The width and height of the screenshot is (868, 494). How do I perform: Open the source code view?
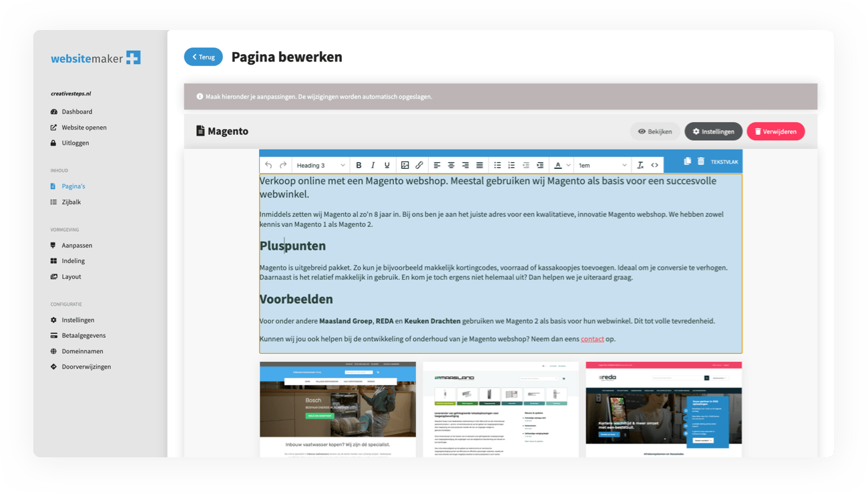point(655,165)
